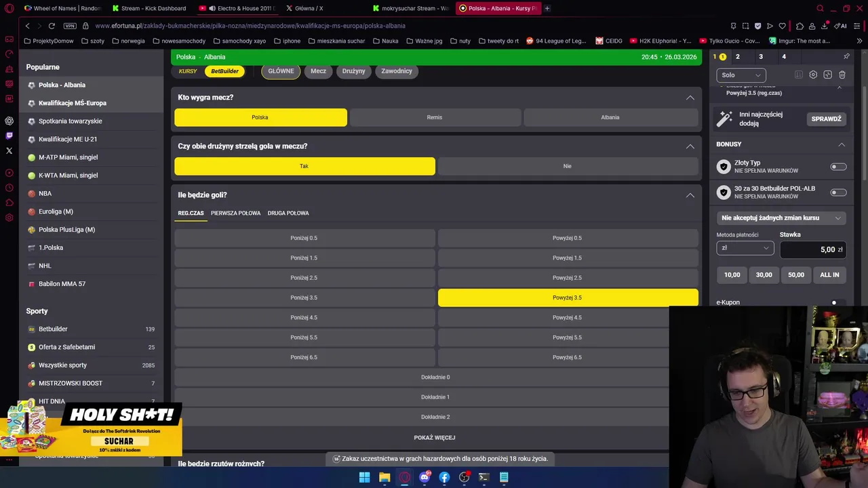Open Discord from taskbar
The width and height of the screenshot is (868, 488).
point(425,477)
